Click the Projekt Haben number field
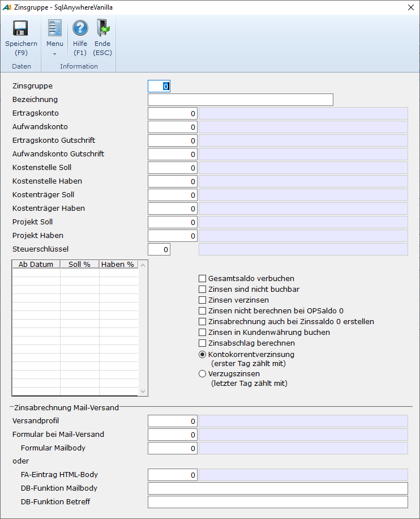The image size is (420, 519). point(173,236)
